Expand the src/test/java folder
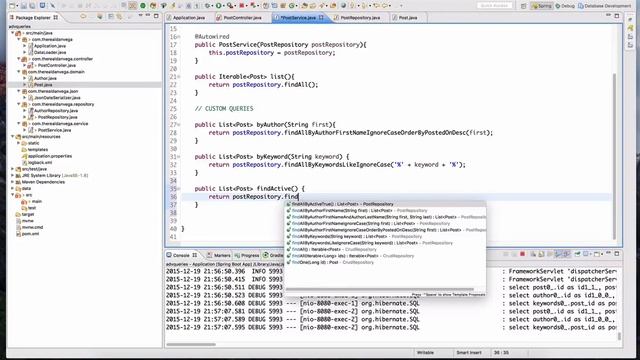The image size is (640, 360). (13, 169)
